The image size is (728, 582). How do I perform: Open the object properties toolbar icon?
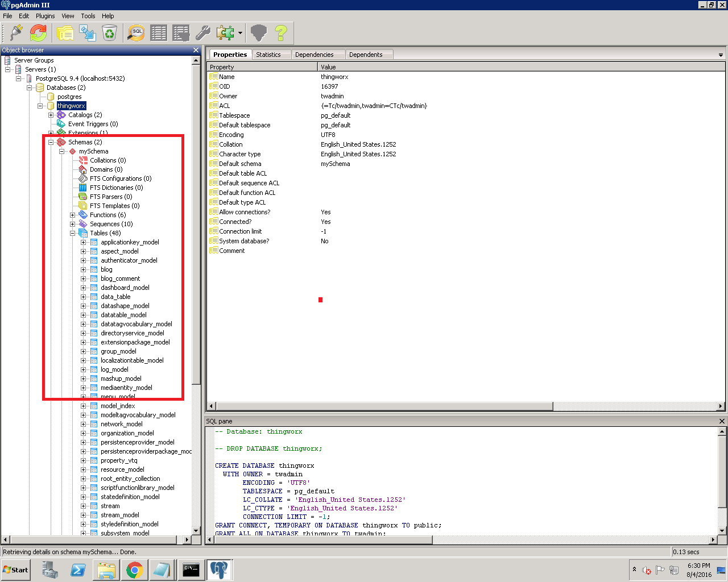click(65, 33)
